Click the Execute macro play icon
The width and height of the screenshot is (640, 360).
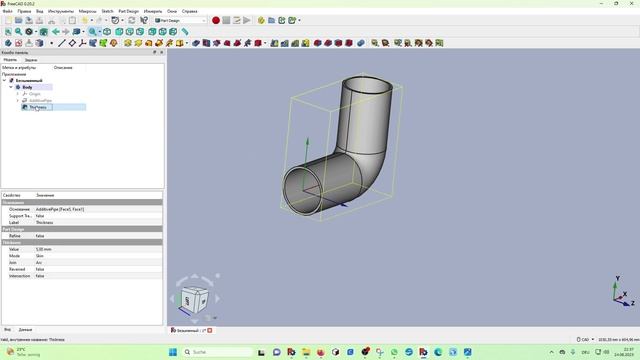pos(247,20)
